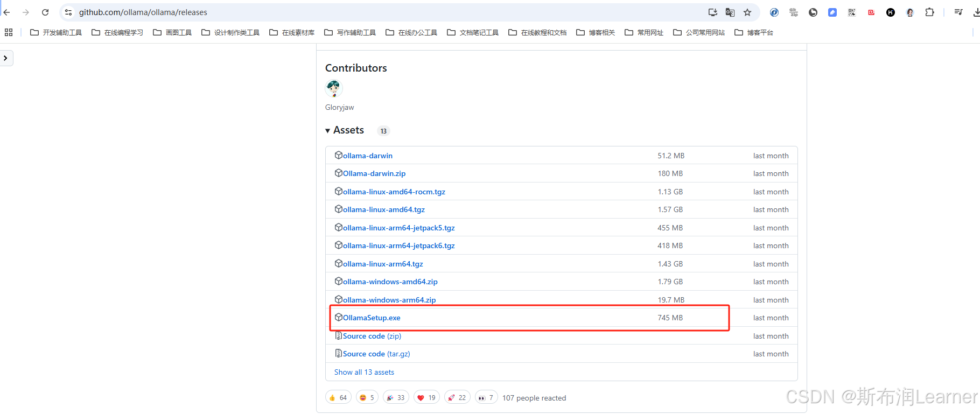
Task: Toggle the thumbs up reaction with 64
Action: (338, 397)
